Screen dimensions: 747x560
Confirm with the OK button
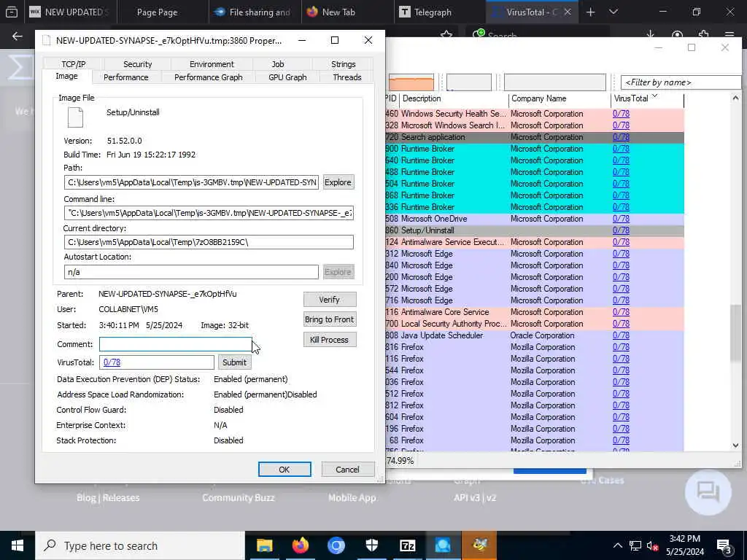click(285, 470)
